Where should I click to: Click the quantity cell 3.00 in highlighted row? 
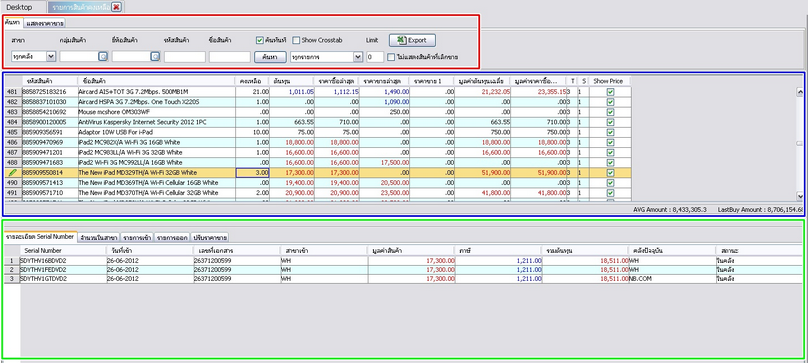pyautogui.click(x=253, y=173)
